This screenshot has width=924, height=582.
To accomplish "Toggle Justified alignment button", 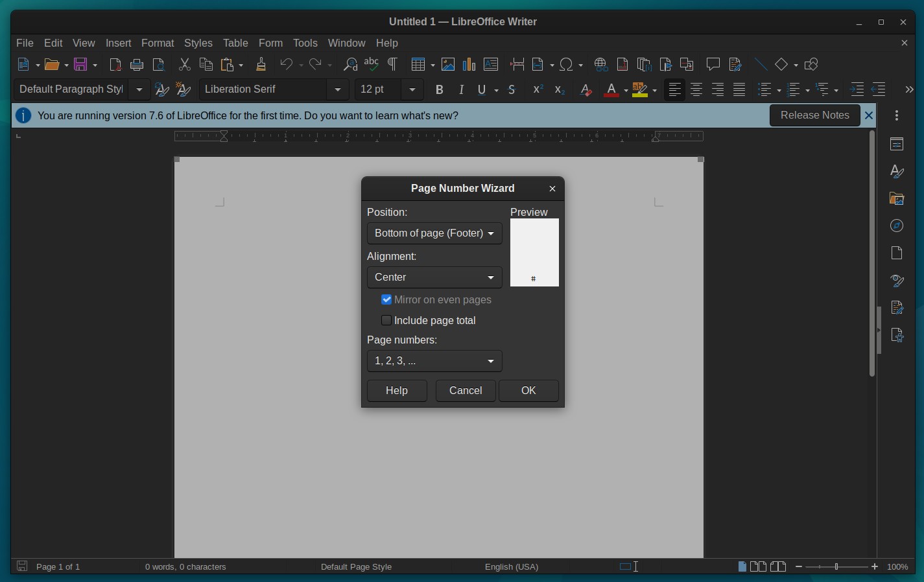I will pos(739,90).
